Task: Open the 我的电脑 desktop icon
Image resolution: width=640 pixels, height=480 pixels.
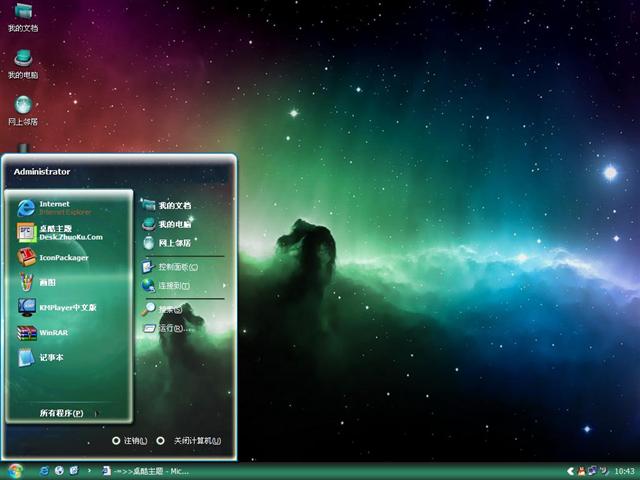Action: (x=23, y=64)
